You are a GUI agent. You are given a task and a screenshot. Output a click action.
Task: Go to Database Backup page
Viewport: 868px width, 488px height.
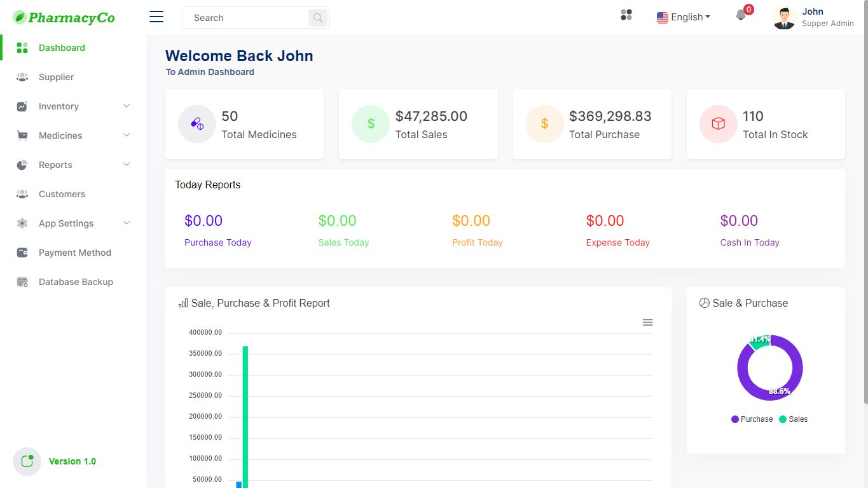coord(76,282)
